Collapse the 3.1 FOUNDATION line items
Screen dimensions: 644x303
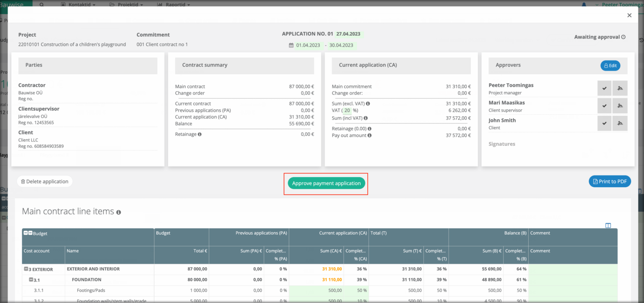[30, 279]
